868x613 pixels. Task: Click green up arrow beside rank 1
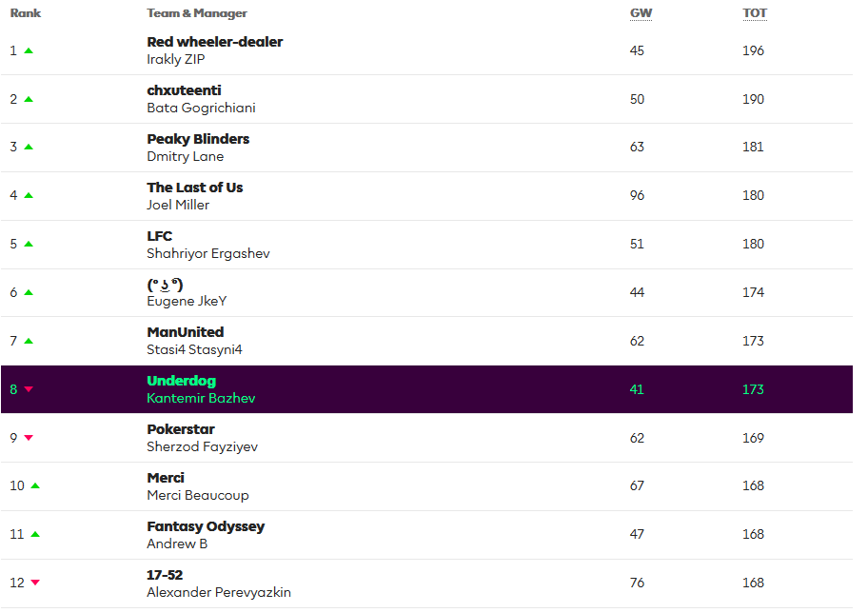[29, 50]
